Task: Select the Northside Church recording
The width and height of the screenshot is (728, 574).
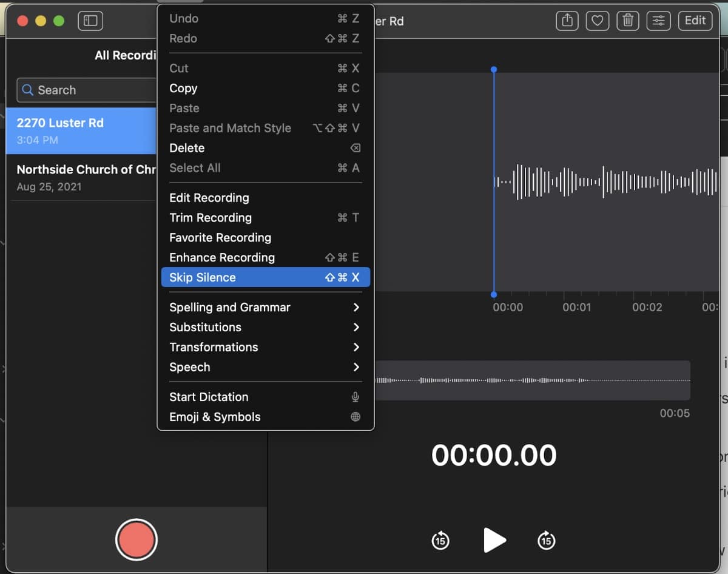Action: click(85, 177)
